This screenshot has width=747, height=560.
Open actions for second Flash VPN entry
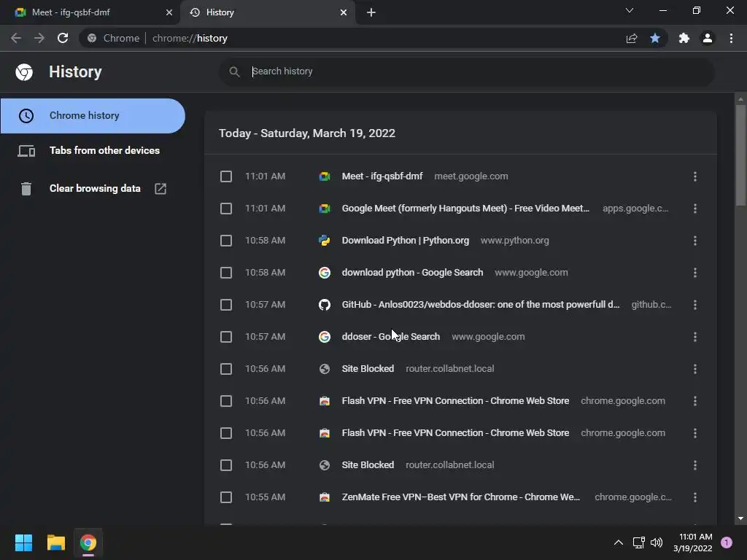695,433
